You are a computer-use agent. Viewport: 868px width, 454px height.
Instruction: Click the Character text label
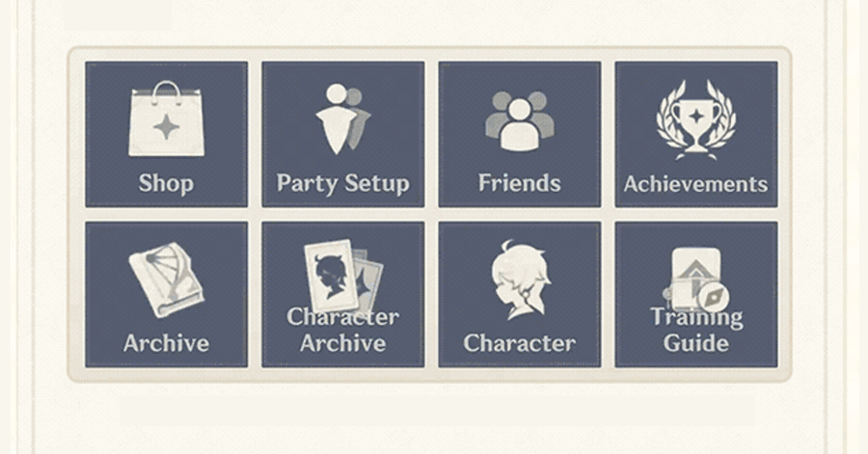click(519, 343)
